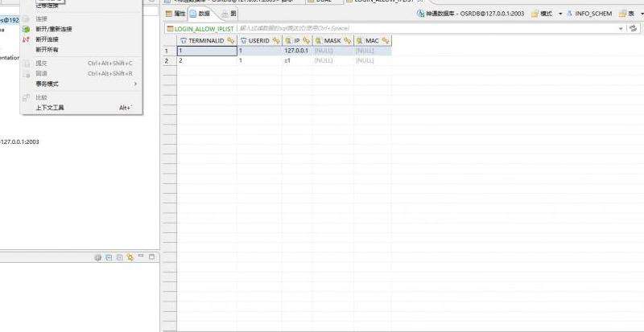Open the filter history dropdown arrow
The image size is (644, 332).
621,28
